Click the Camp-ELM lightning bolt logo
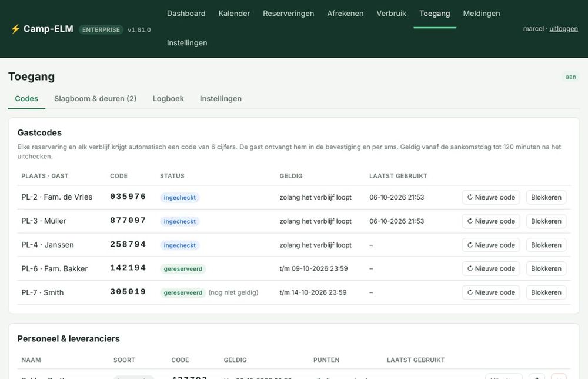Image resolution: width=588 pixels, height=379 pixels. tap(15, 29)
